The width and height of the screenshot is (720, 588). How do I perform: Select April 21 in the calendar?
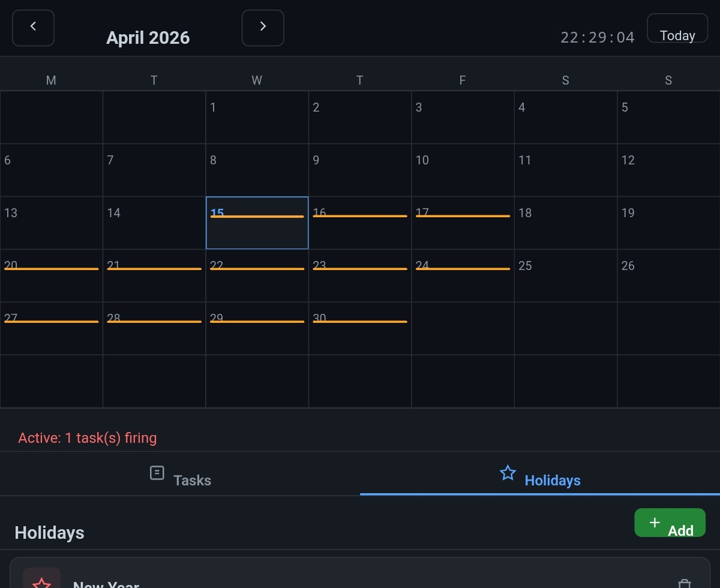point(154,275)
